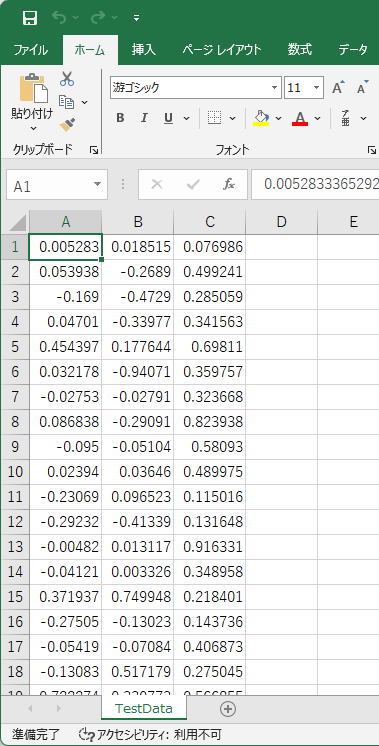
Task: Apply the red font color
Action: 300,118
